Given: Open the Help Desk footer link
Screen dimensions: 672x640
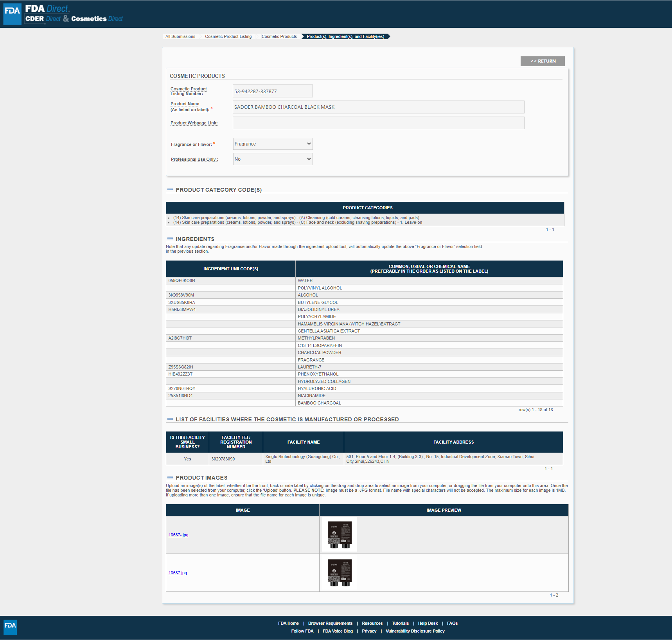Looking at the screenshot, I should coord(428,624).
